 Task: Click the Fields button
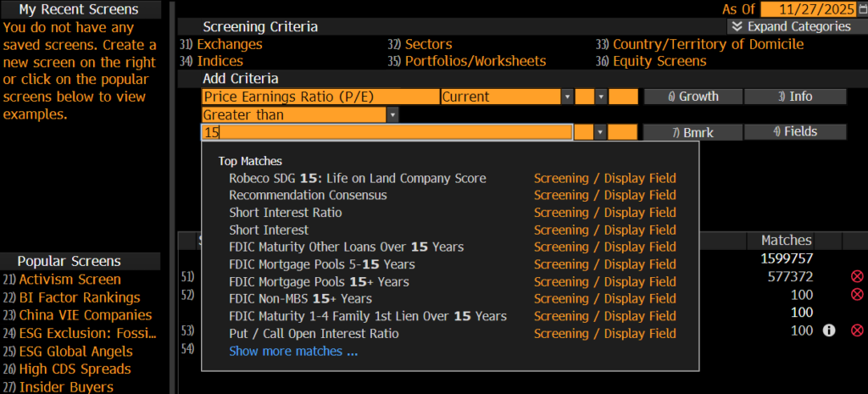794,131
